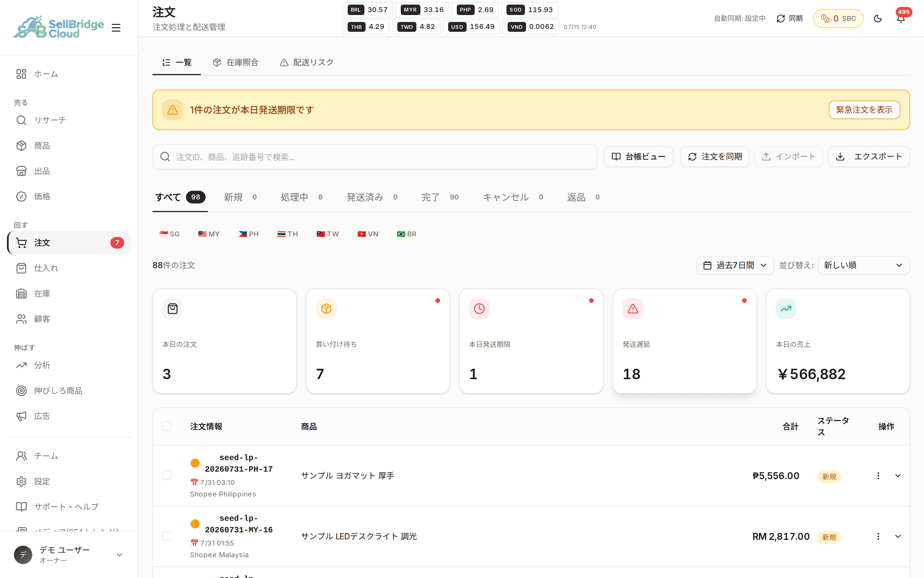Click the インポート button
924x578 pixels.
(789, 157)
